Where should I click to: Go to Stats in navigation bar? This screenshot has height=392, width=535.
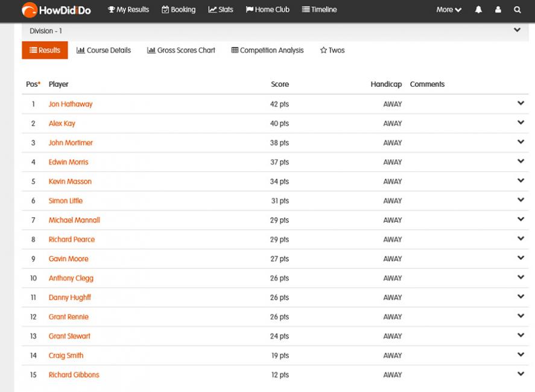[x=220, y=10]
